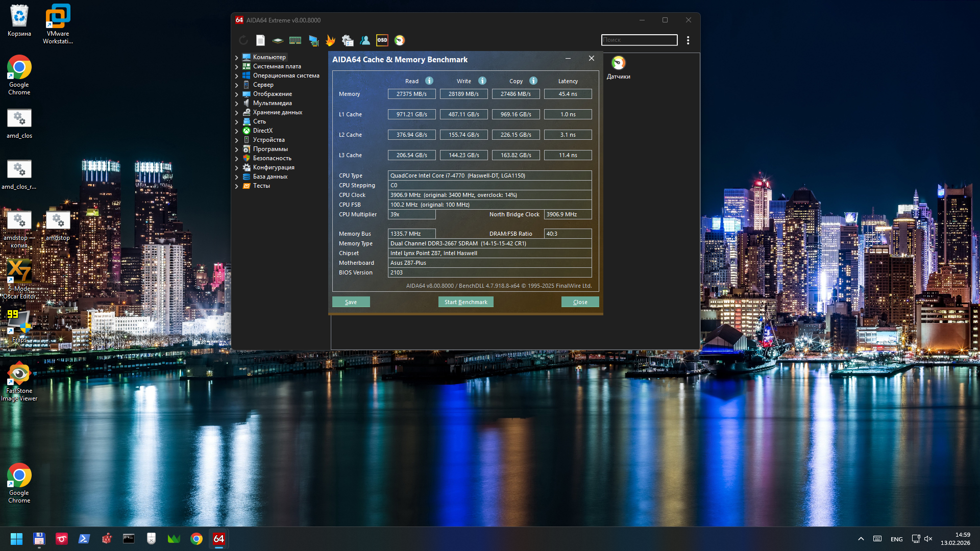This screenshot has width=980, height=551.
Task: Open the OSD panel icon
Action: tap(382, 40)
